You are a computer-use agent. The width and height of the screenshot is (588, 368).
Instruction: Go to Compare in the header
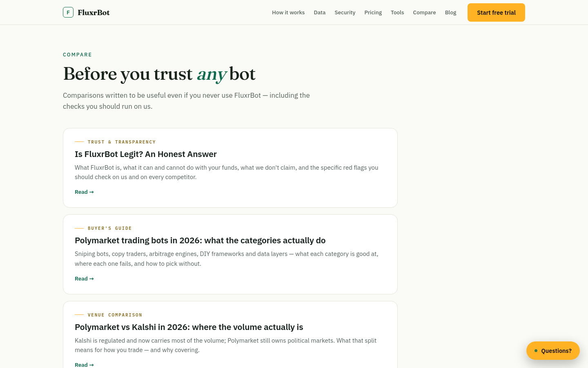424,12
